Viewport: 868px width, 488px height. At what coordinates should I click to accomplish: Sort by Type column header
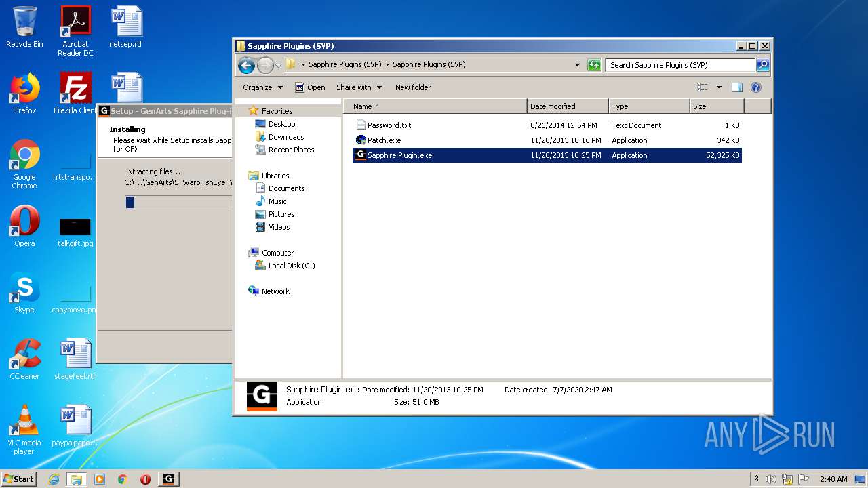coord(649,106)
